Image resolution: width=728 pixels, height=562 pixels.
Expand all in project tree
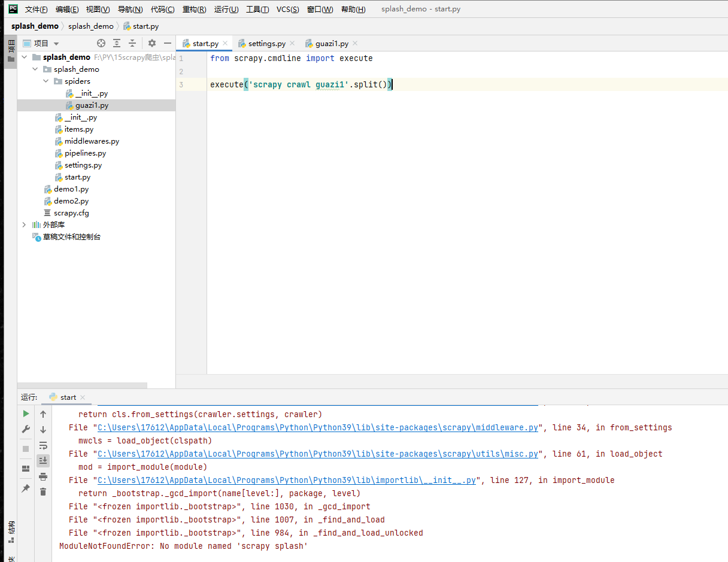(x=117, y=43)
